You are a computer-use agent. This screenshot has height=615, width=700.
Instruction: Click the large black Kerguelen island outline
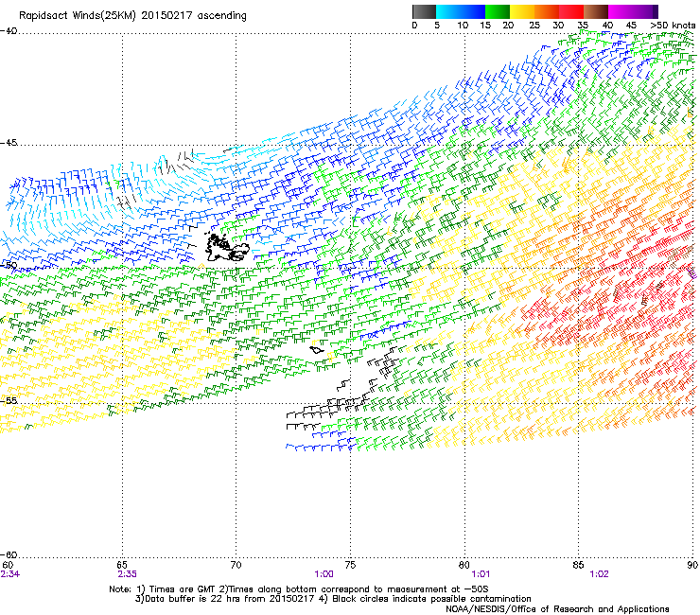pos(227,248)
